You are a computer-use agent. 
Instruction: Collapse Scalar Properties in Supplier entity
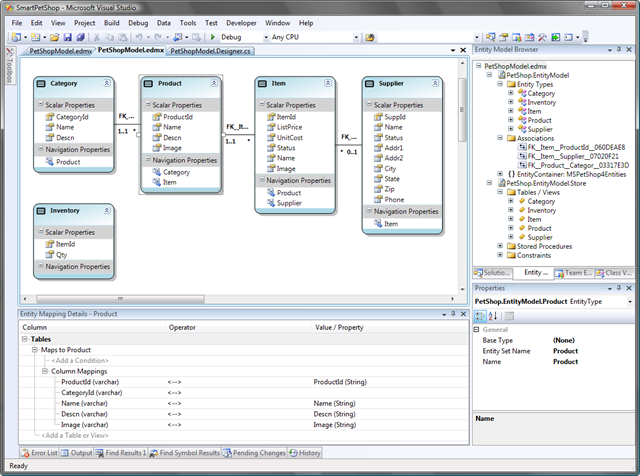tap(369, 105)
